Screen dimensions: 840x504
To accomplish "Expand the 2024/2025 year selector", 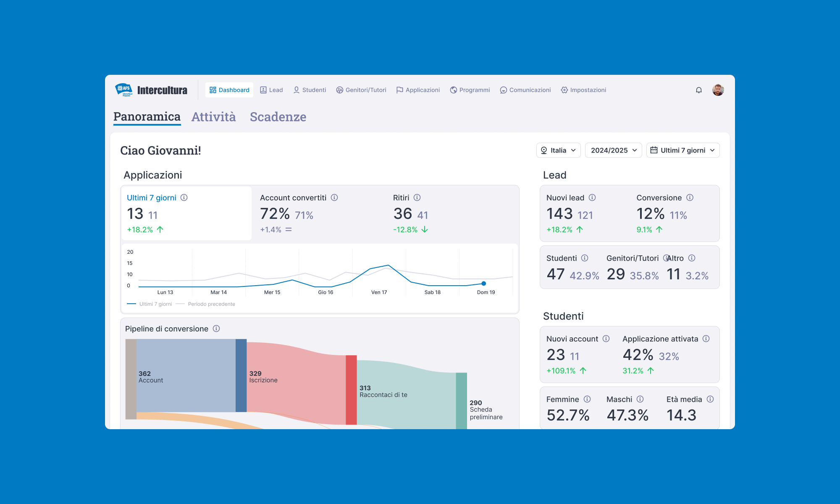I will [613, 150].
